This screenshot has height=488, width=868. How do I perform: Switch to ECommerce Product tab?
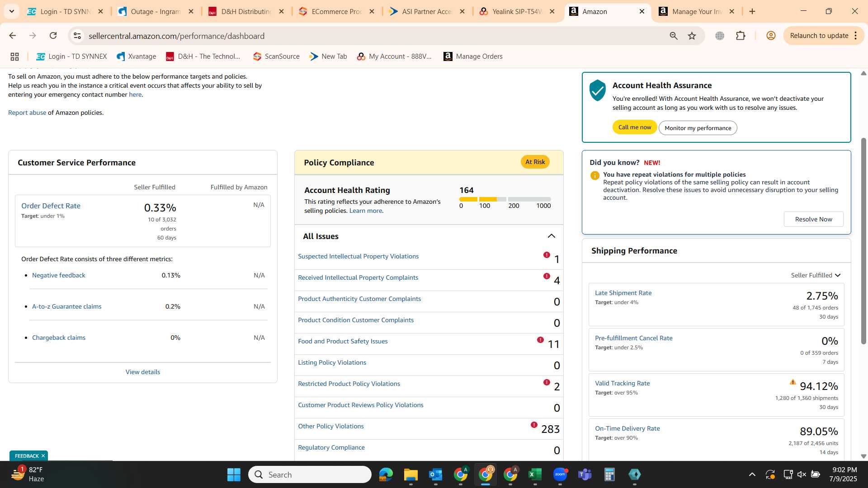336,11
